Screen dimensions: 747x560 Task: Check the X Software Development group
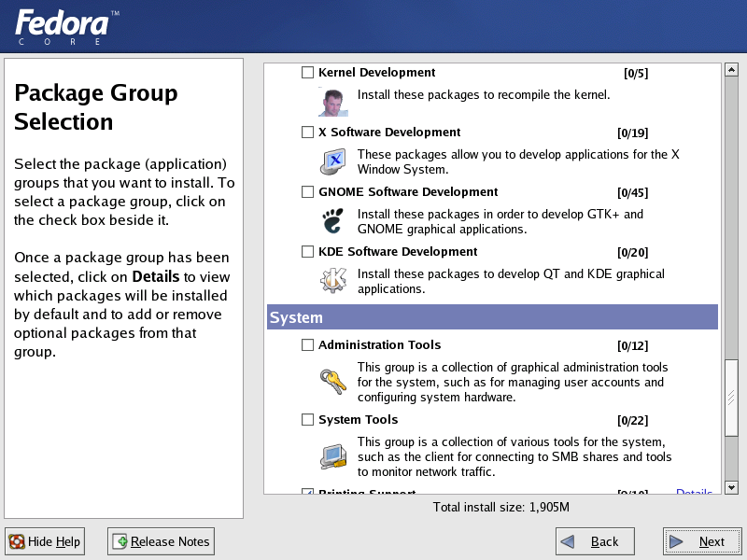[308, 132]
